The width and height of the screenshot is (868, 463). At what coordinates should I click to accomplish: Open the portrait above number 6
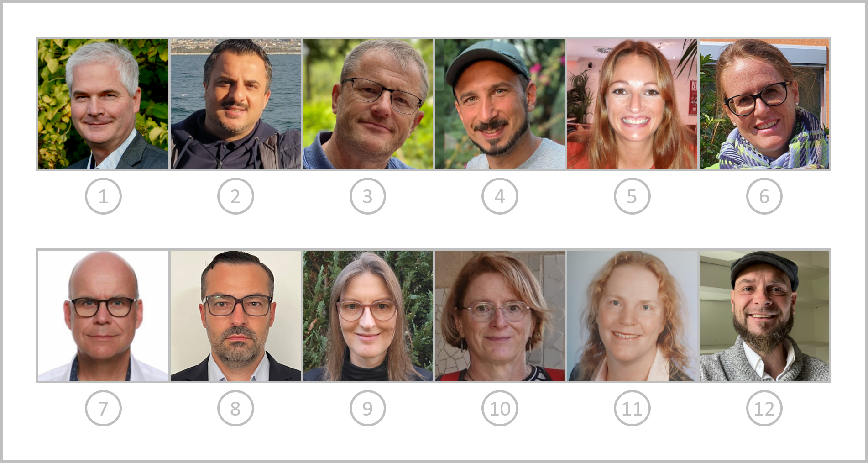[x=764, y=104]
